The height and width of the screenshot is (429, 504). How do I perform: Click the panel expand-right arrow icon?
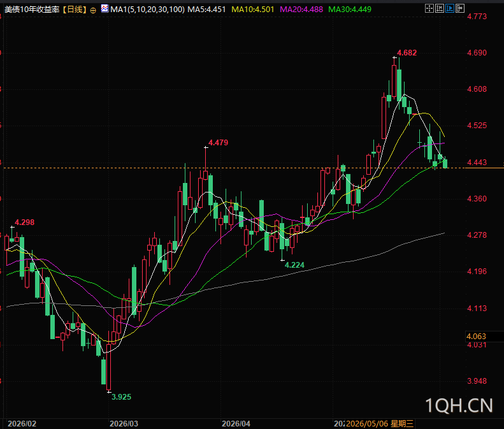click(x=460, y=8)
